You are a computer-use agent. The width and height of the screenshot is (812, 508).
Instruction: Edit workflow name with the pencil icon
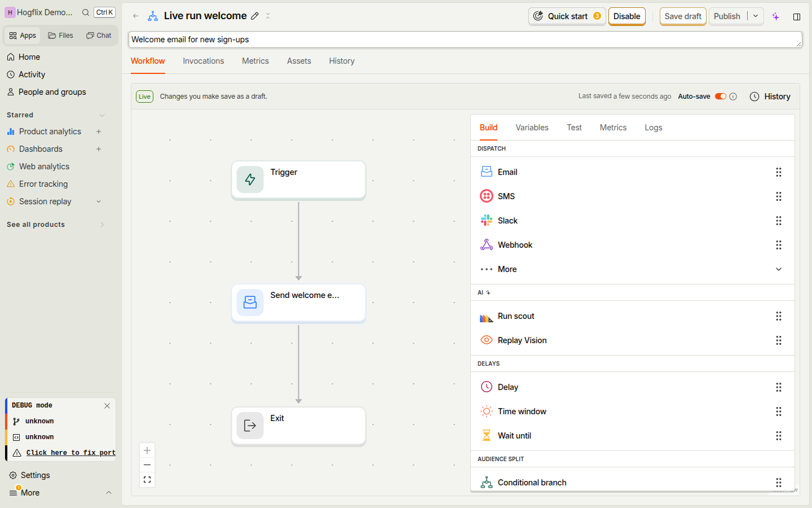pos(255,16)
